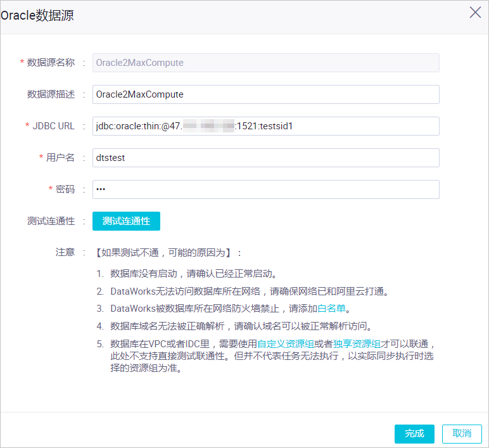Select the 密码 password field
Image resolution: width=489 pixels, height=448 pixels.
click(265, 189)
